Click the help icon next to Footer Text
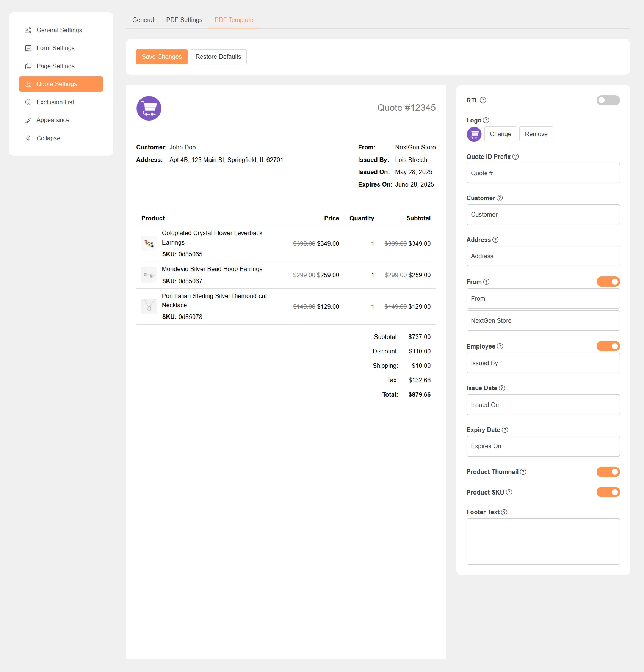Viewport: 644px width, 672px height. pos(504,512)
